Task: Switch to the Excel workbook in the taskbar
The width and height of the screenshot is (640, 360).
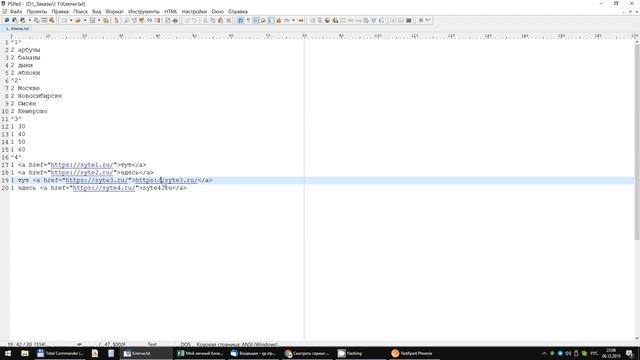Action: [x=200, y=353]
